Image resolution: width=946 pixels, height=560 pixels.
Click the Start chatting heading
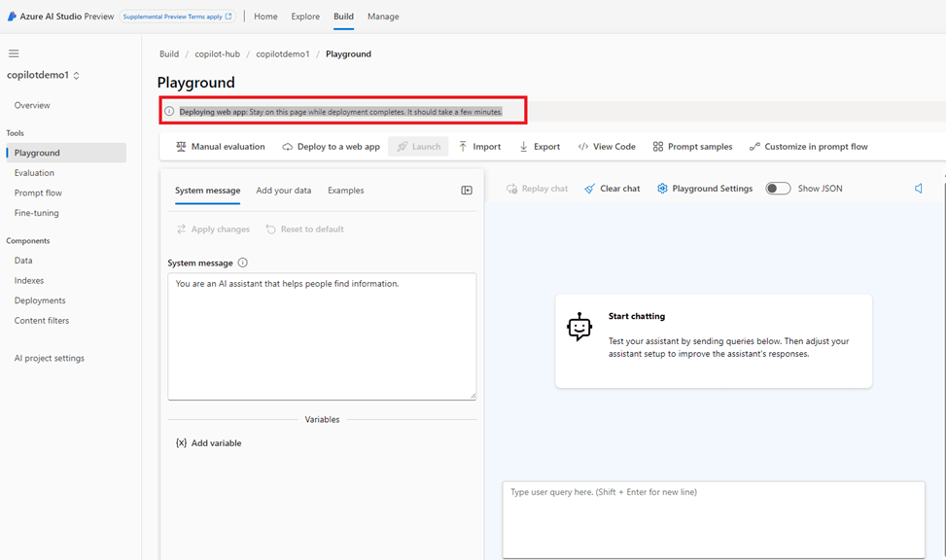coord(637,316)
